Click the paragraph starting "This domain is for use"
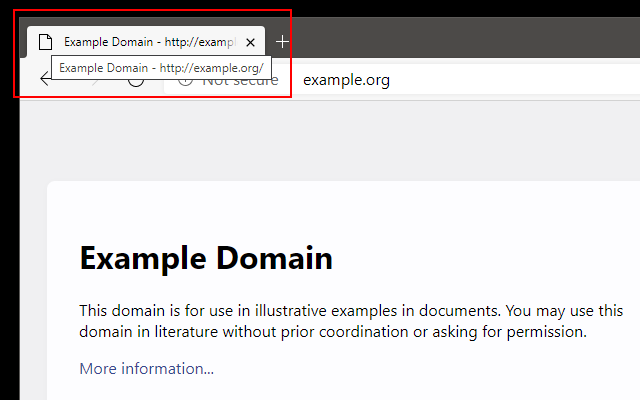This screenshot has height=400, width=640. click(x=351, y=321)
